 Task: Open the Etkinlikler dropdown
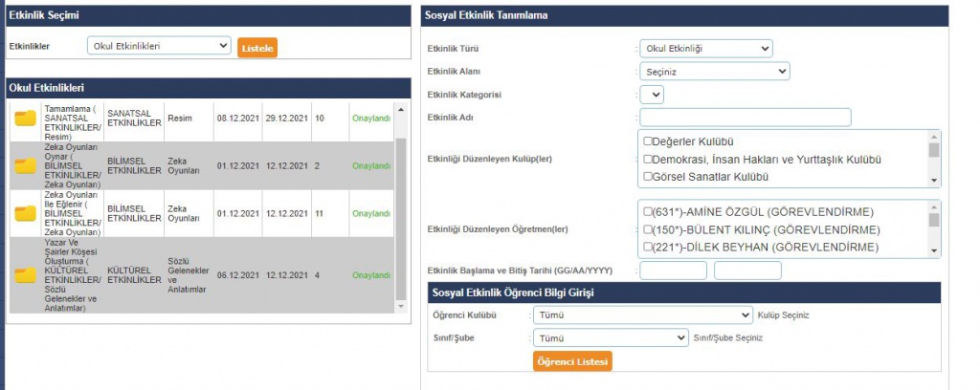[159, 46]
